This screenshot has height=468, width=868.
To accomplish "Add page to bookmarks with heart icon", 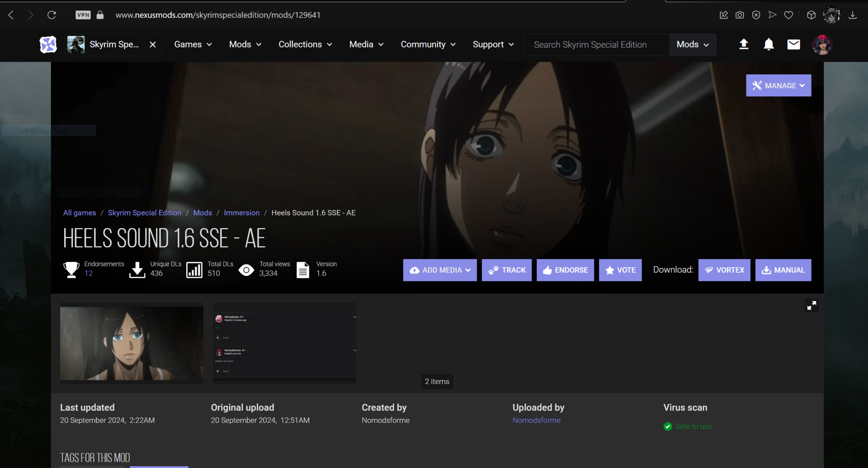I will pos(788,15).
